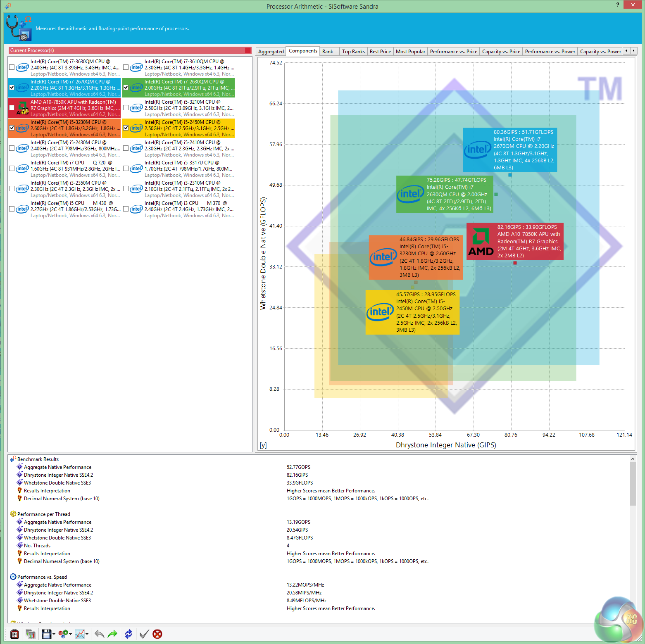Click the Sandra app icon in title bar
Screen dimensions: 645x644
pyautogui.click(x=8, y=6)
